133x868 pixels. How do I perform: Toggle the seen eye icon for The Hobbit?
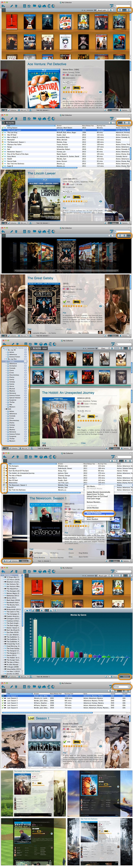point(115,420)
